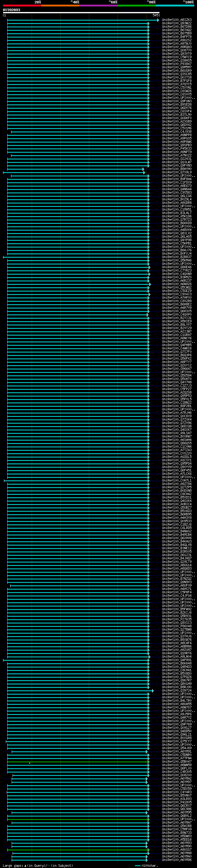Select the UniRef100_B4MCB4 label
The width and height of the screenshot is (197, 868).
point(176,535)
